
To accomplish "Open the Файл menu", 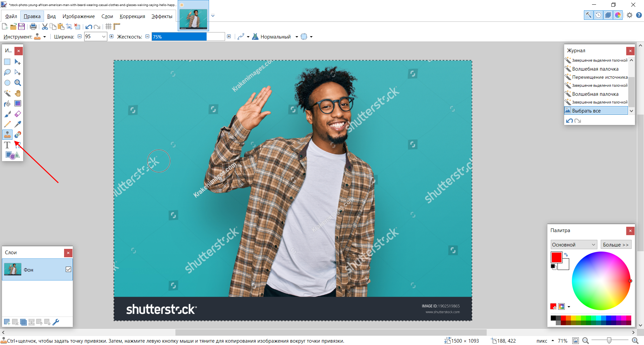I will 11,16.
